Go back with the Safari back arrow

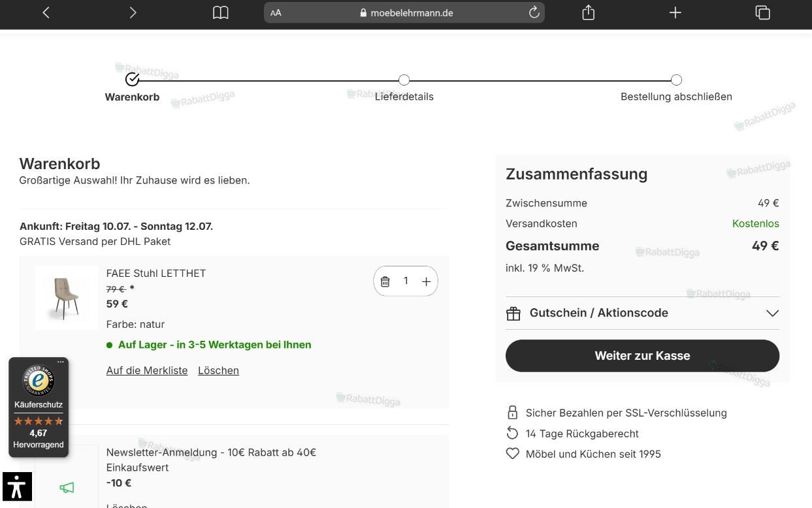pos(46,12)
